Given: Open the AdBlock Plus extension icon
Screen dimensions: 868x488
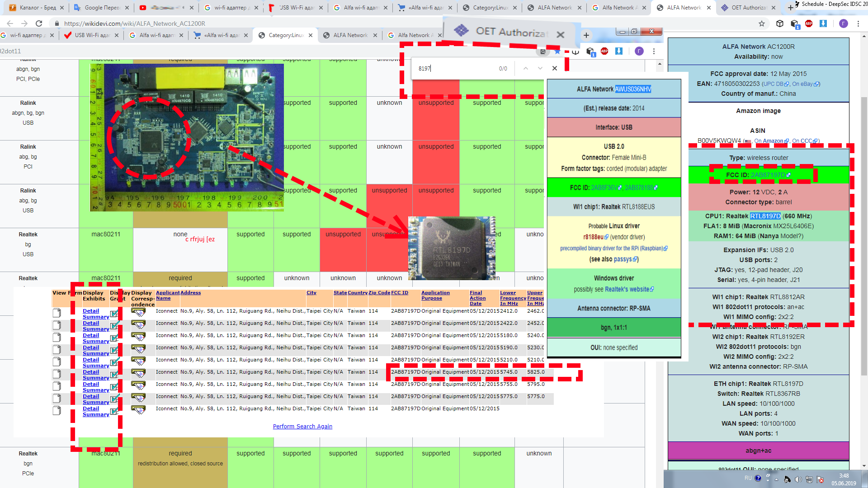Looking at the screenshot, I should click(x=809, y=23).
